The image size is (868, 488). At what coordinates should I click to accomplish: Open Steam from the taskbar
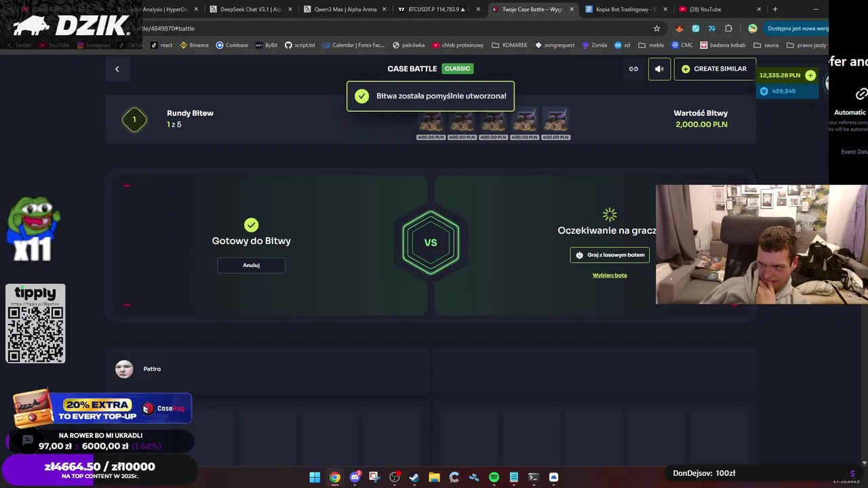click(414, 477)
